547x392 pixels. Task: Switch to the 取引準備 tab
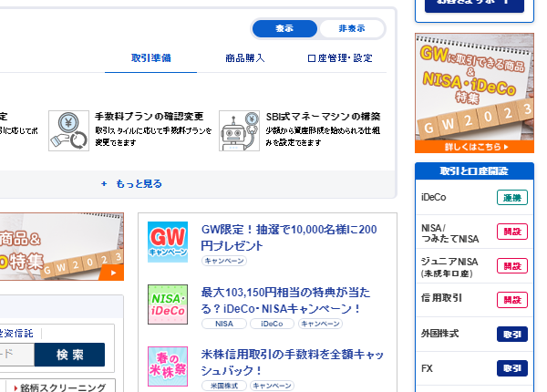150,58
